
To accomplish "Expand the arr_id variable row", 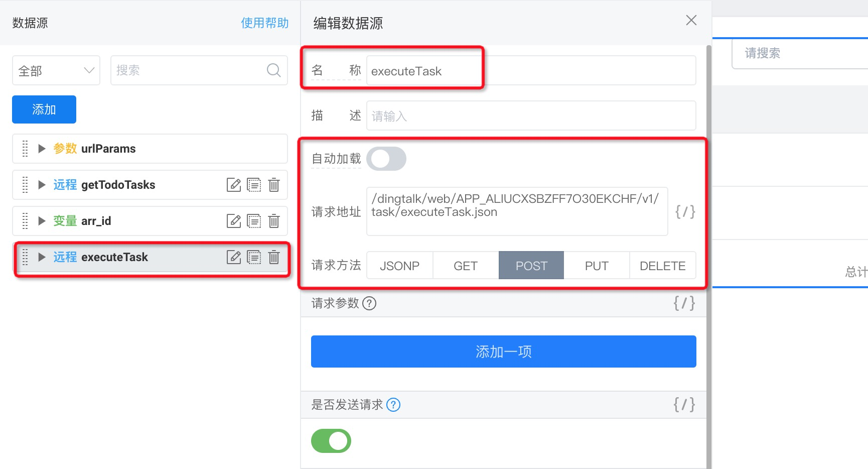I will click(x=42, y=221).
